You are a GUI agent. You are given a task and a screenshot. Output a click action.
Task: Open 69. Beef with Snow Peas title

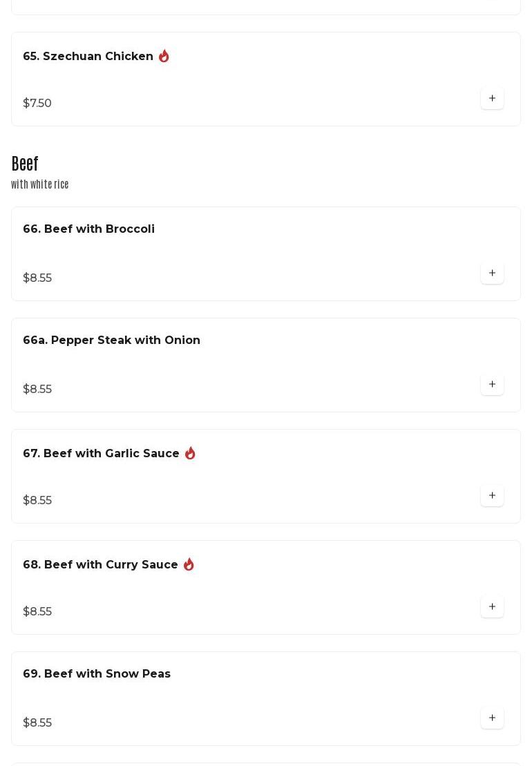tap(97, 673)
